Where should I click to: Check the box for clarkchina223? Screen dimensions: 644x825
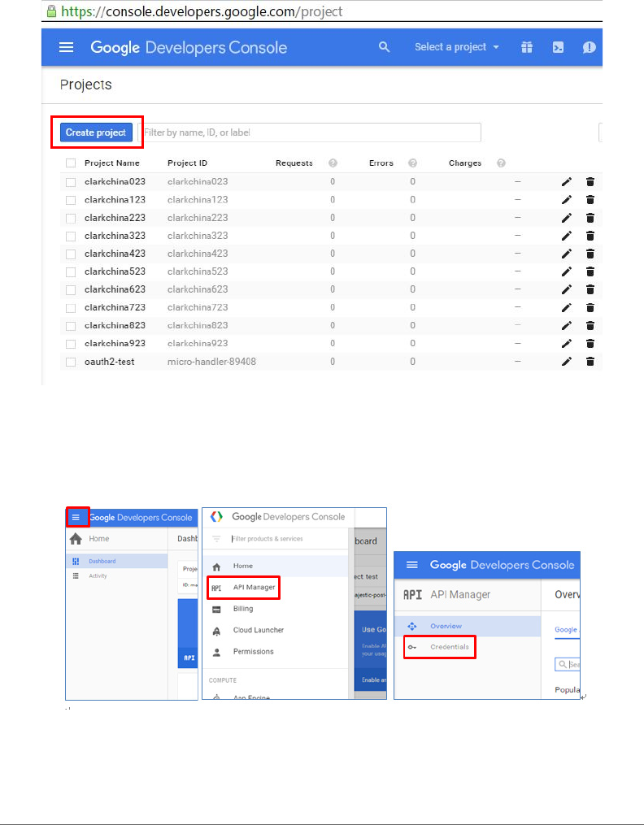tap(71, 218)
